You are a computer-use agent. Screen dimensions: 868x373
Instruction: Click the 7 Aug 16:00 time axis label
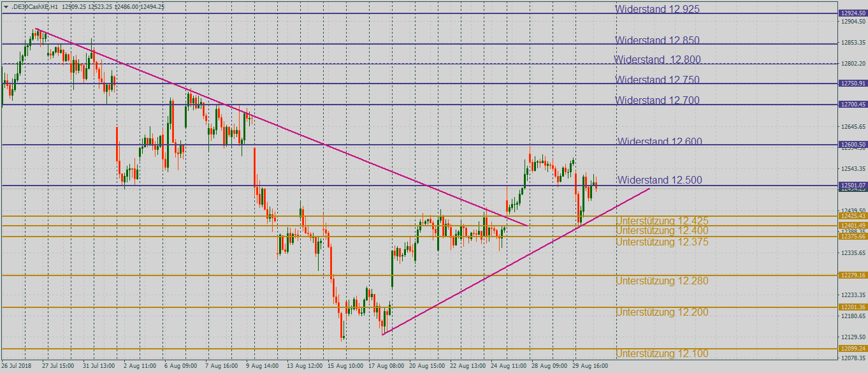(221, 367)
